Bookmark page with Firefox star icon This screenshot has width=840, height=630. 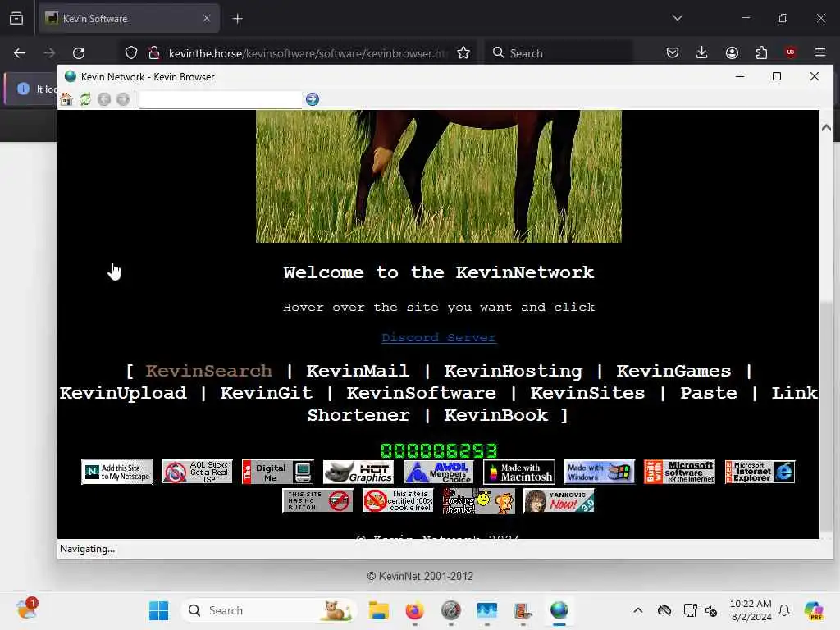(463, 53)
